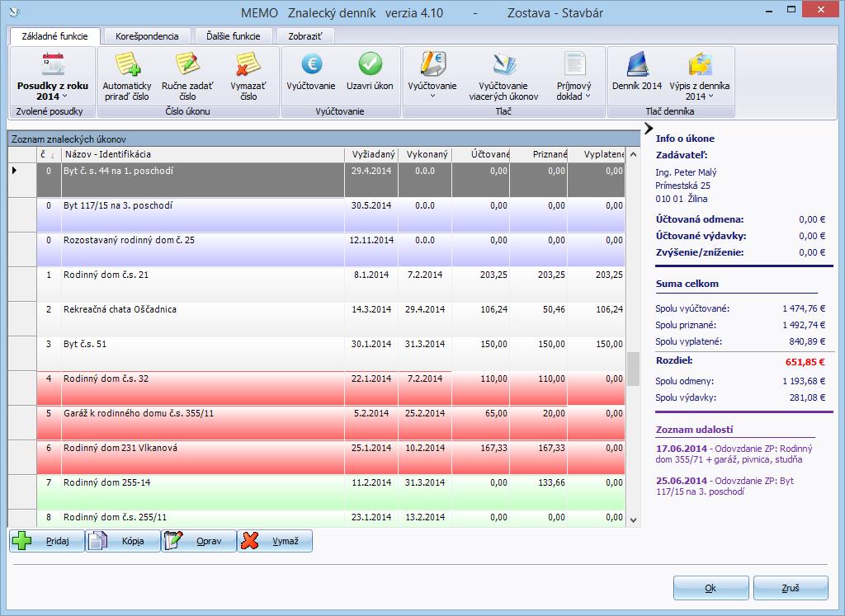Click Vymazať číslo icon

tap(248, 64)
